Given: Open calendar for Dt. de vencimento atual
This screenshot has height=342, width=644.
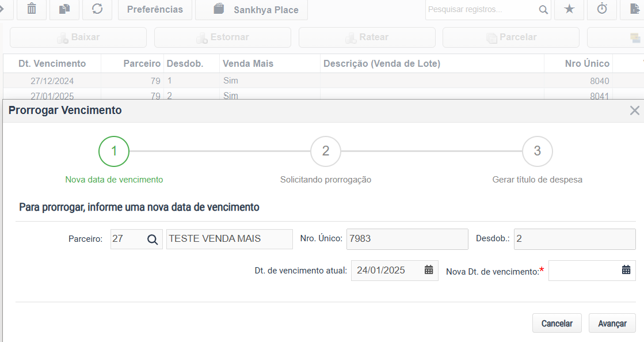Looking at the screenshot, I should coord(429,269).
